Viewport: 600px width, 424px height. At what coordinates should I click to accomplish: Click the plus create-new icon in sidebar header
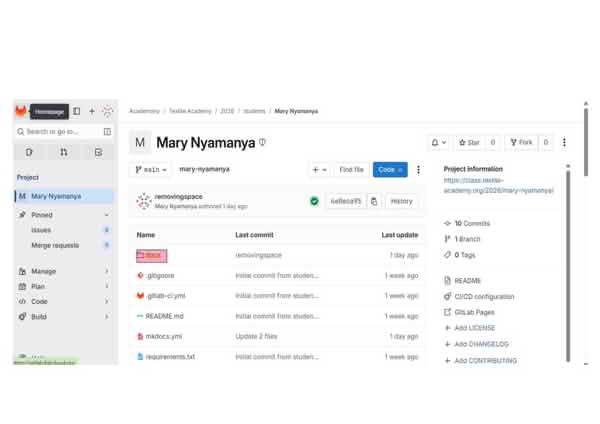92,111
